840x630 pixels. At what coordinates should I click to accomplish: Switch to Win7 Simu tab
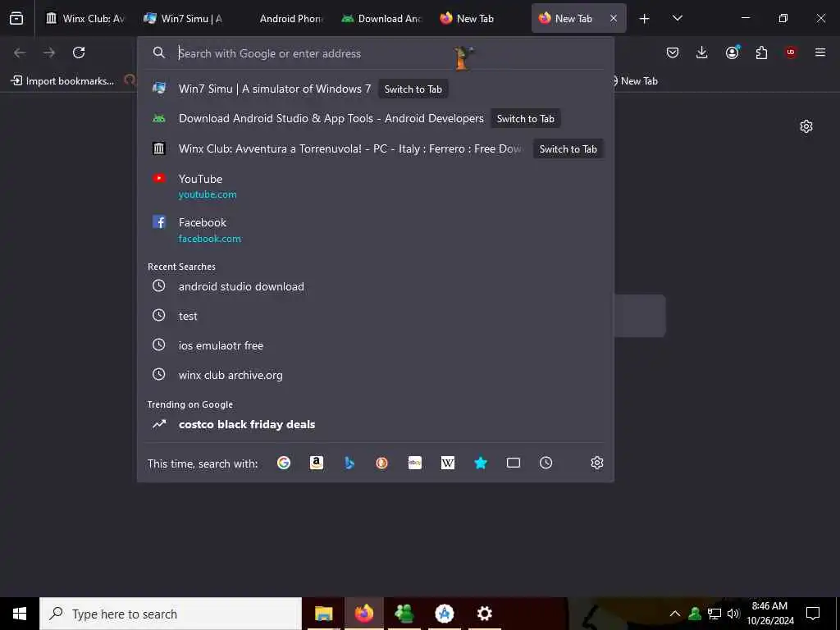(183, 19)
